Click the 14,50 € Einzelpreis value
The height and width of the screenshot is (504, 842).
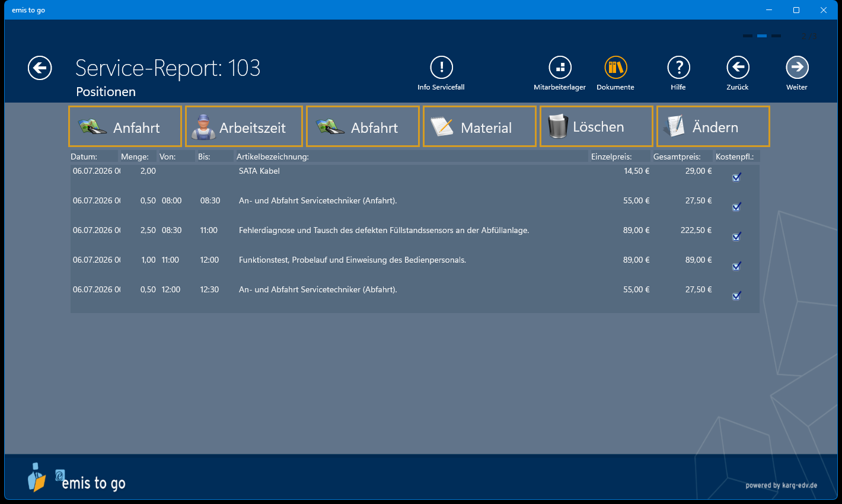coord(636,171)
